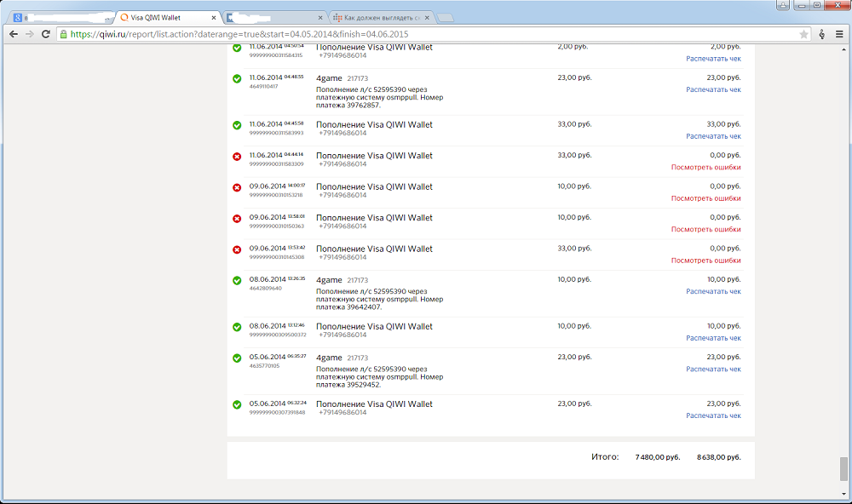Click 'Пополнение Visa QIWI Wallet' in 09.06.2014 13:53:42 row
The width and height of the screenshot is (852, 504).
(x=374, y=249)
